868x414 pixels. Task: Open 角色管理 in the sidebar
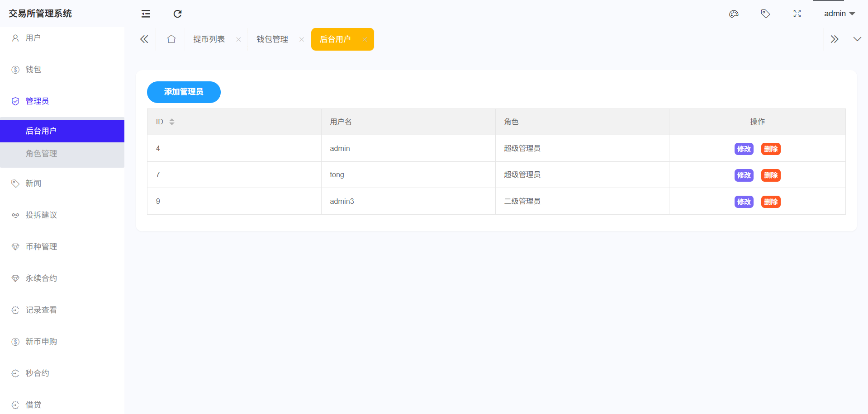[41, 154]
